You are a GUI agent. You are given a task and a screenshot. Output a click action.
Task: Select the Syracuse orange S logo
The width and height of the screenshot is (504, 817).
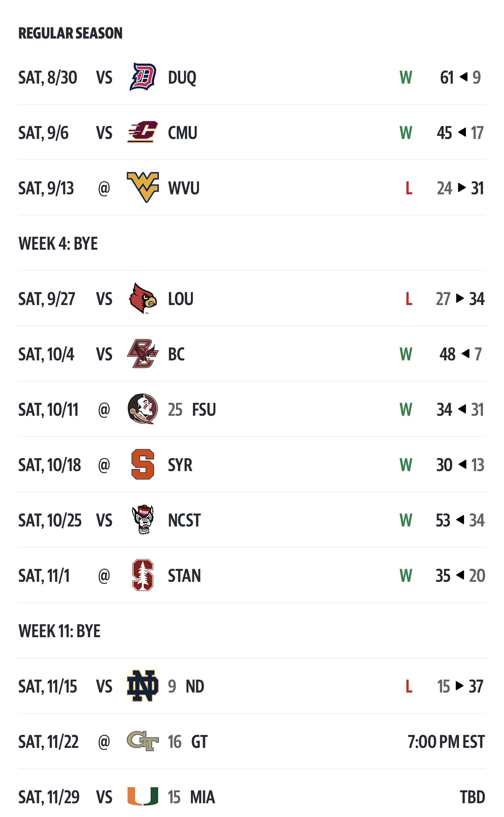tap(143, 465)
